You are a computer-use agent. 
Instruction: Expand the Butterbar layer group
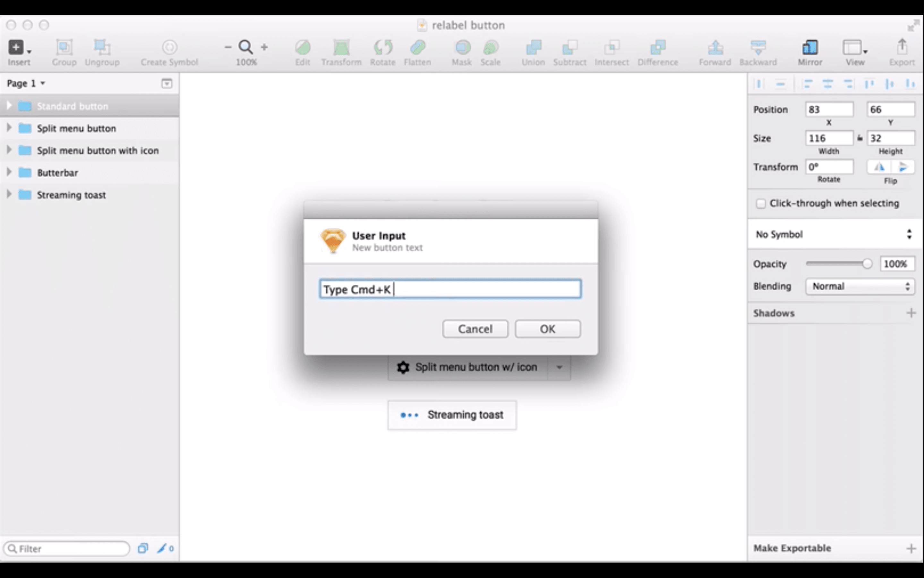tap(9, 172)
